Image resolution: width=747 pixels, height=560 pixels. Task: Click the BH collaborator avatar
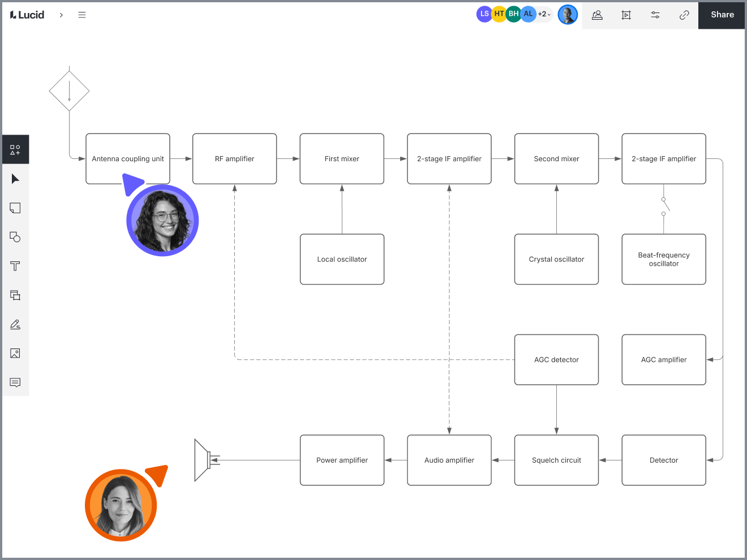[514, 14]
